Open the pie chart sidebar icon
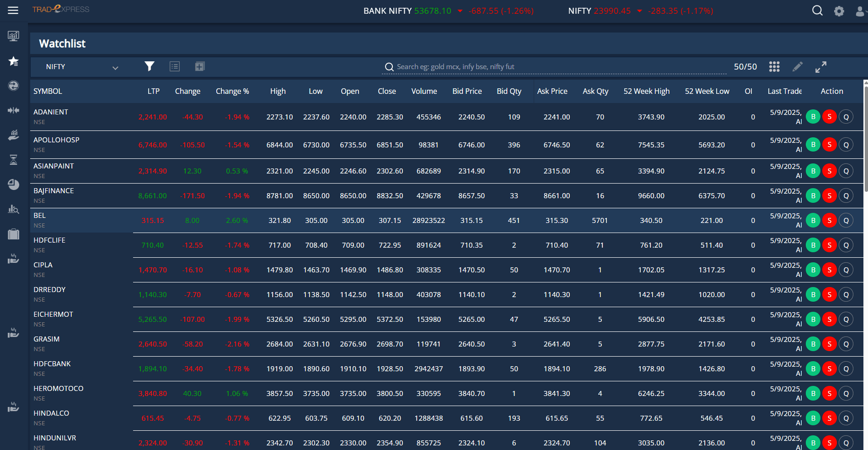868x450 pixels. point(13,184)
